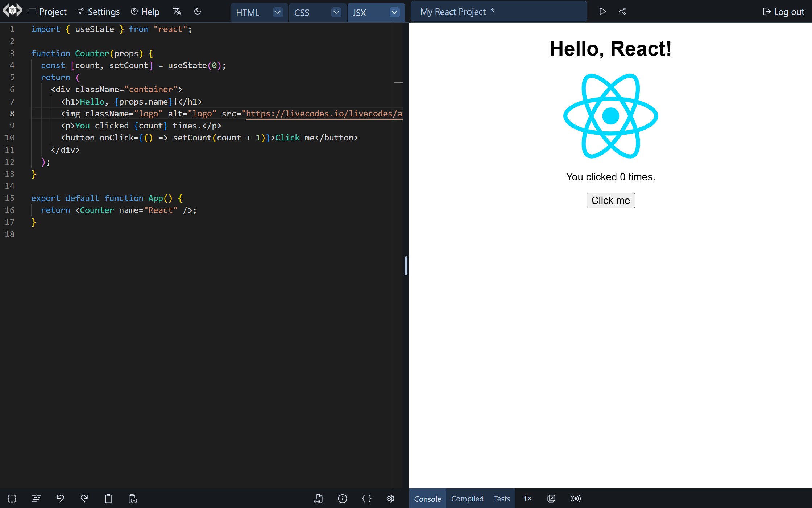Undo the last edit
The width and height of the screenshot is (812, 508).
pos(60,499)
